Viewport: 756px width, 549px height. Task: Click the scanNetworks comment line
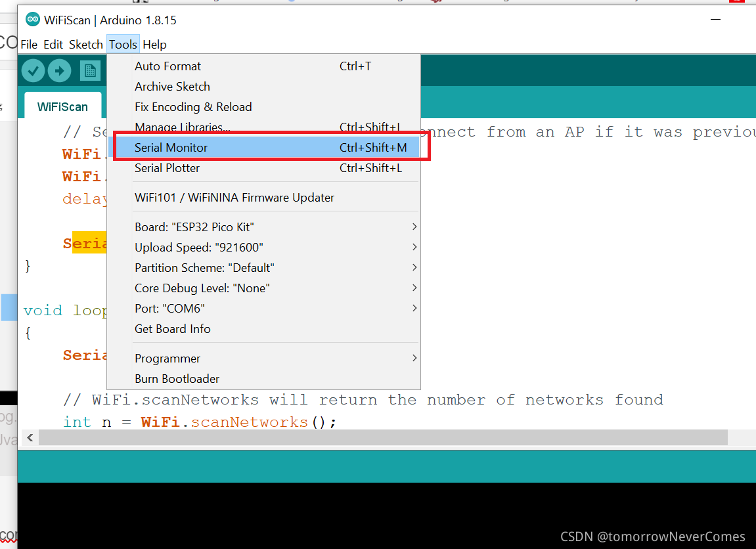[363, 400]
